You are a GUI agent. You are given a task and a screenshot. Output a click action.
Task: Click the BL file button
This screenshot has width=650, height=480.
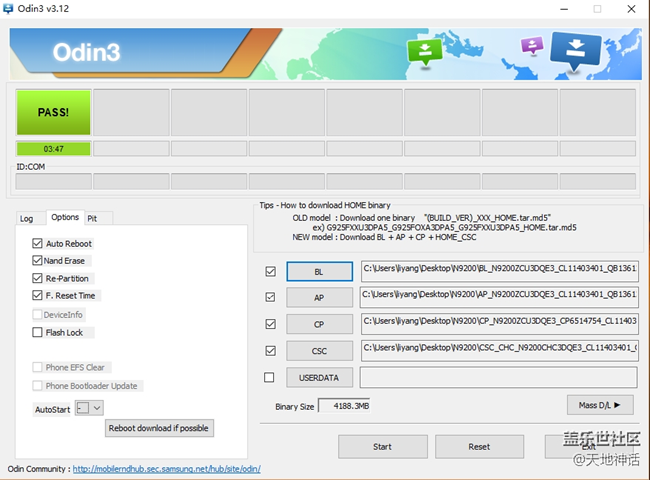[319, 272]
